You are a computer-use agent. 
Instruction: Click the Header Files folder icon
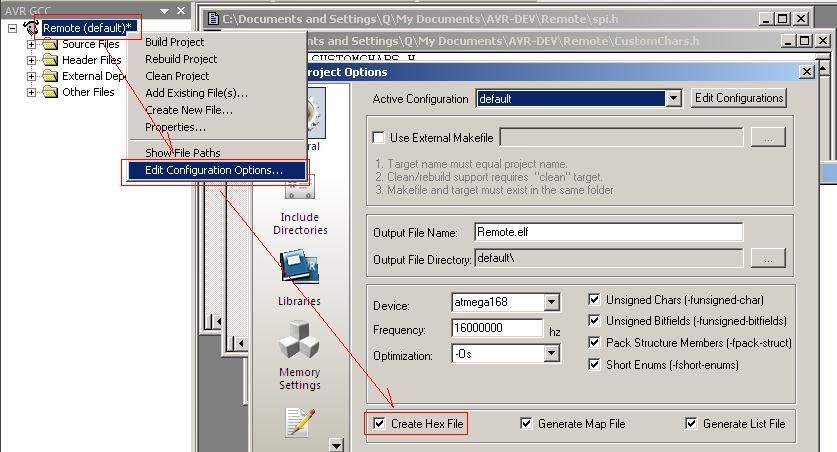click(50, 60)
